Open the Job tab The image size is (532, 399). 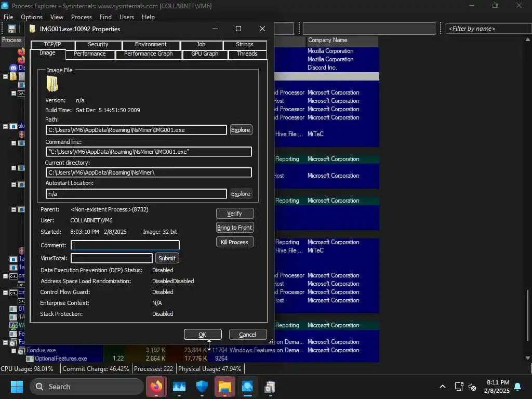(201, 45)
